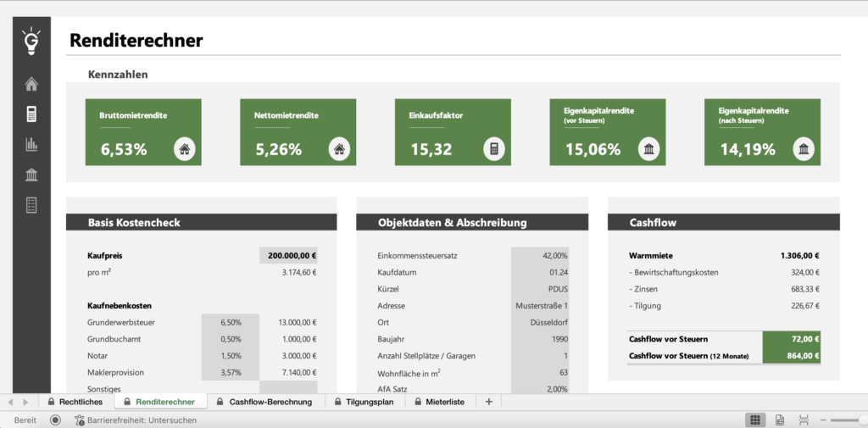868x428 pixels.
Task: Enable the Normal grid view in the status bar
Action: pyautogui.click(x=754, y=420)
